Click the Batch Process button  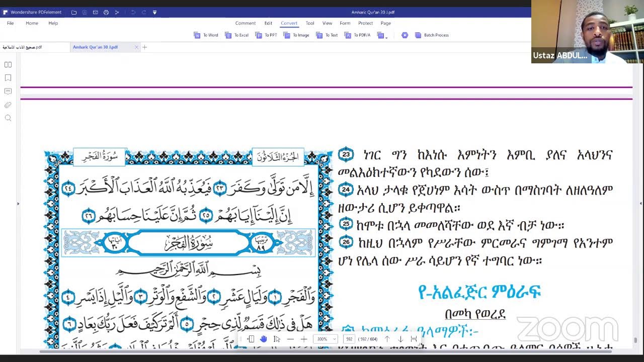[x=432, y=35]
